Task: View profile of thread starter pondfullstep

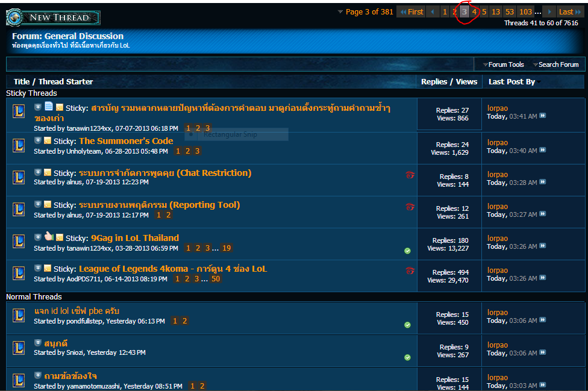Action: point(84,321)
